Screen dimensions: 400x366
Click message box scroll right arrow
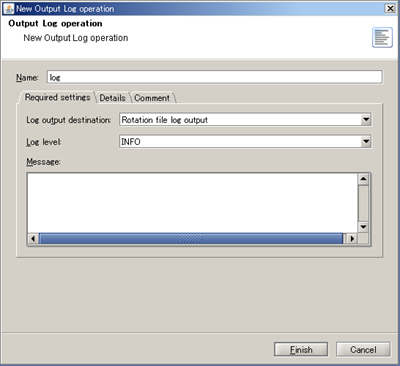click(352, 238)
